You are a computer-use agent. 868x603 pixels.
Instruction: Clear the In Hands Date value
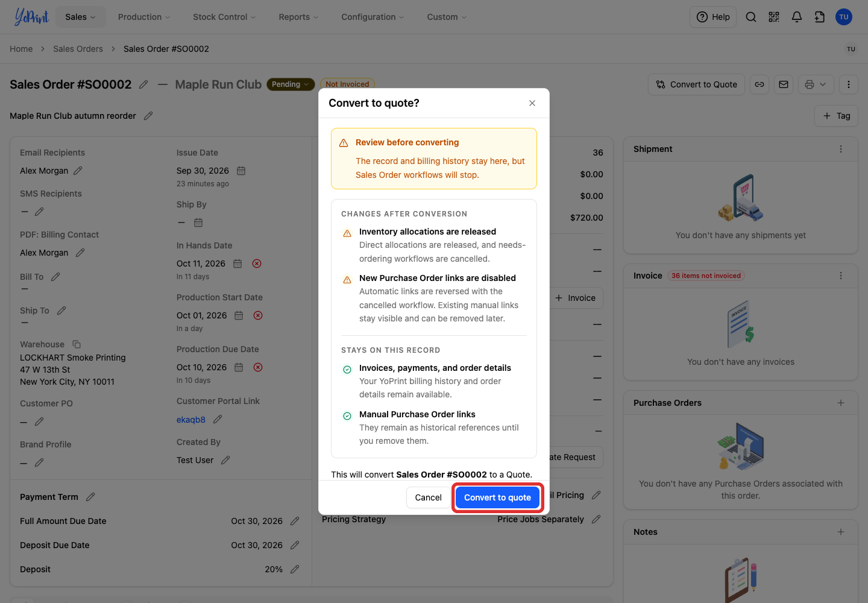[257, 264]
